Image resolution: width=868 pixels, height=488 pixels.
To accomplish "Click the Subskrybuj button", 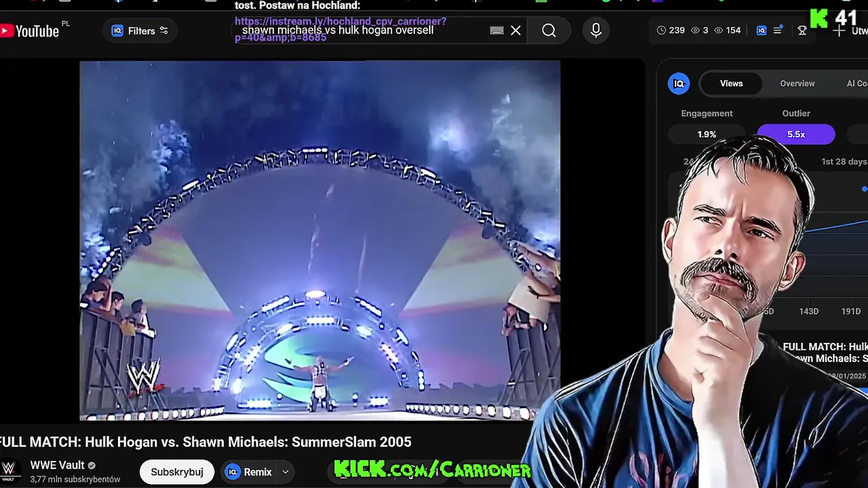I will [177, 472].
